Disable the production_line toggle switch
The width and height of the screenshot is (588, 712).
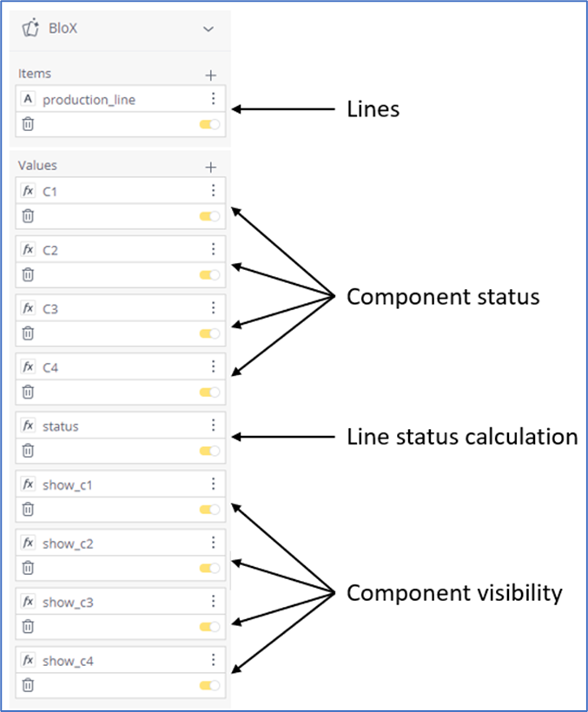click(209, 125)
